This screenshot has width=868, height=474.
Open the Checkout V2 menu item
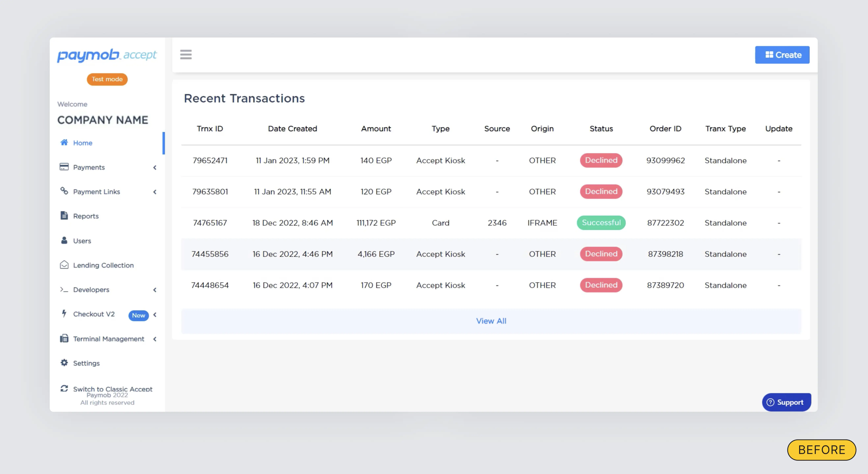[94, 314]
